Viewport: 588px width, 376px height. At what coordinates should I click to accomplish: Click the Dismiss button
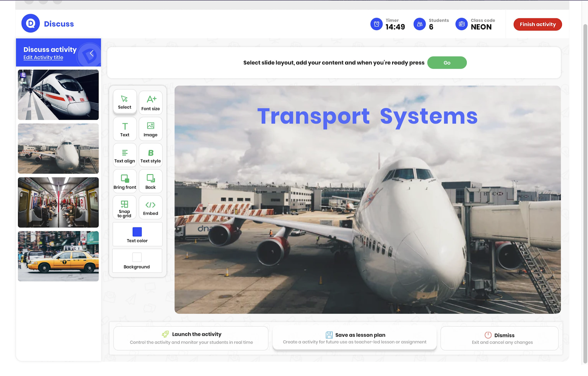499,338
